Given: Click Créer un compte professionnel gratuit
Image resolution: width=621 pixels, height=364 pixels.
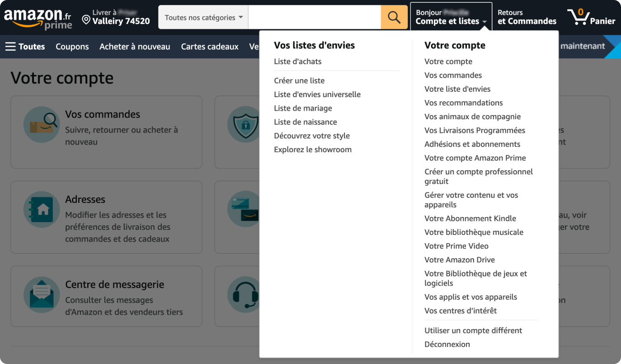Looking at the screenshot, I should [x=479, y=177].
